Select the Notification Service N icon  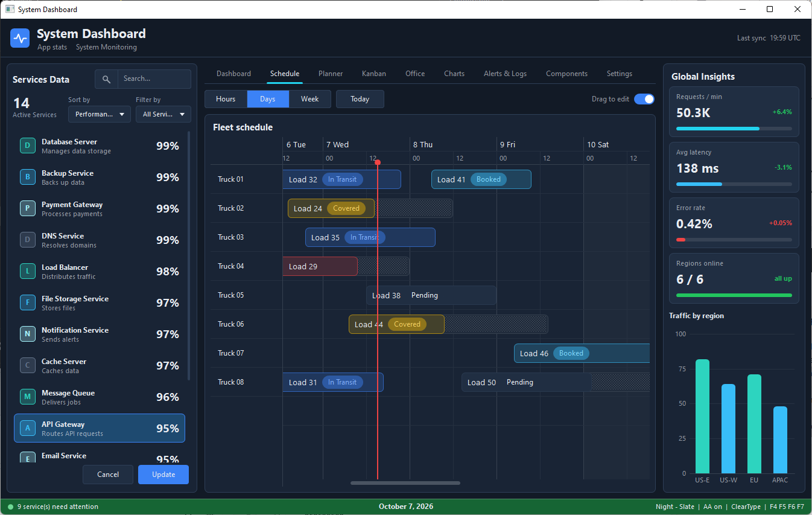coord(28,334)
